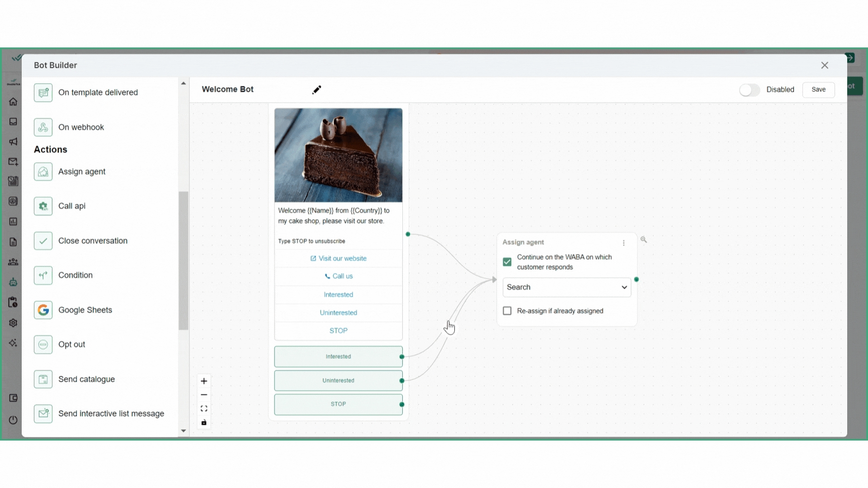This screenshot has height=488, width=868.
Task: Click the zoom out minus button on canvas
Action: point(204,395)
